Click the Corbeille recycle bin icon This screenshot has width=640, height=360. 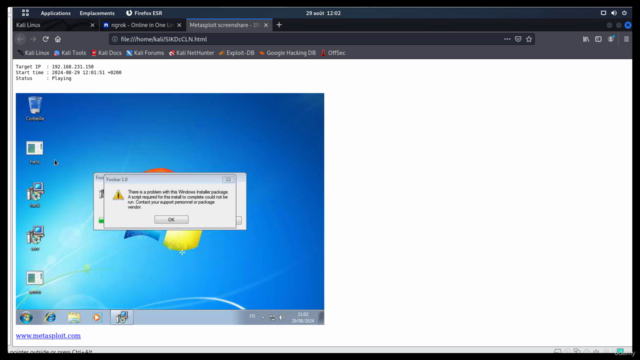pyautogui.click(x=35, y=108)
